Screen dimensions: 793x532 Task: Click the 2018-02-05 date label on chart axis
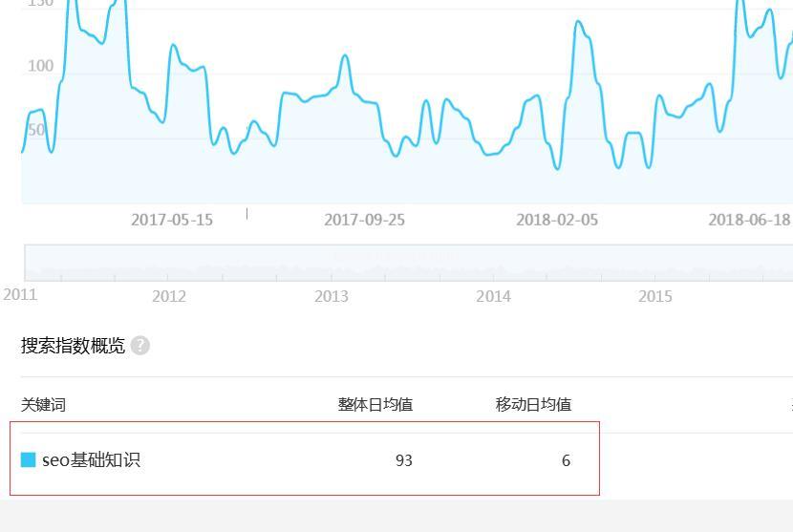[x=557, y=220]
